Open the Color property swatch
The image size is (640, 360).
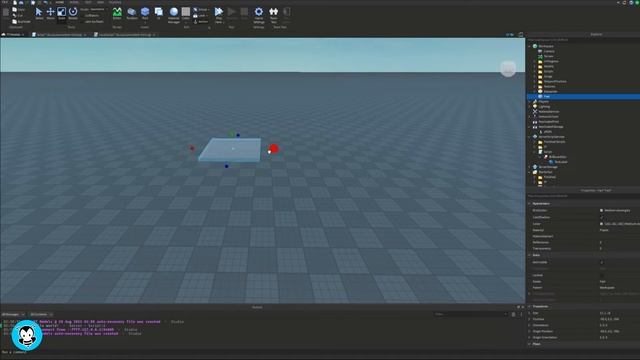click(x=601, y=224)
